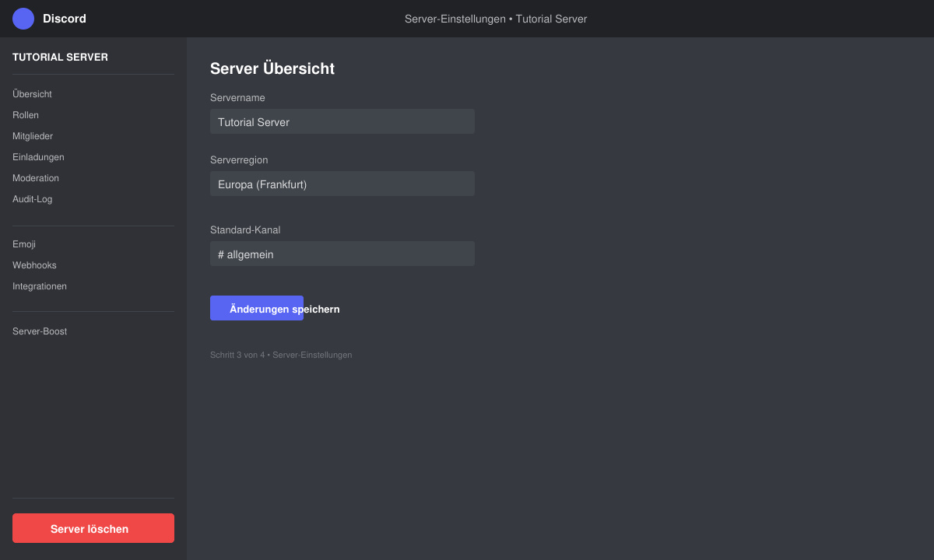Open the Moderation settings
Screen dimensions: 934x560
[x=36, y=178]
